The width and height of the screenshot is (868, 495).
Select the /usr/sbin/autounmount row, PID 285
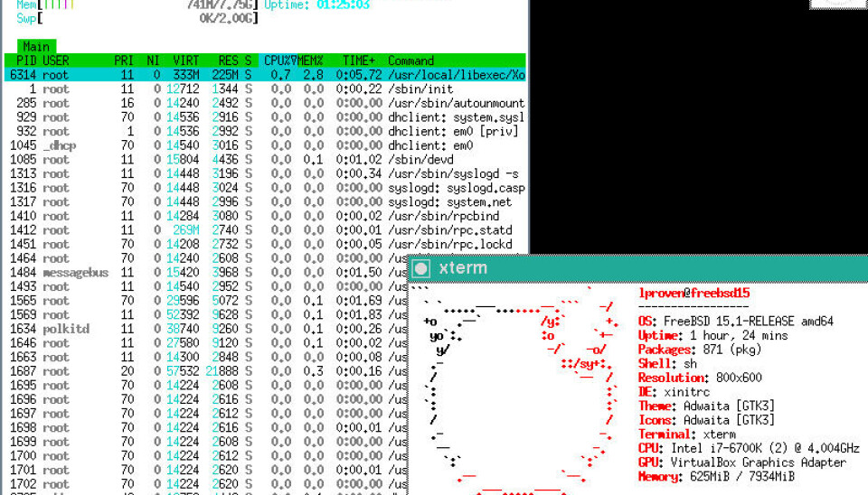coord(265,103)
